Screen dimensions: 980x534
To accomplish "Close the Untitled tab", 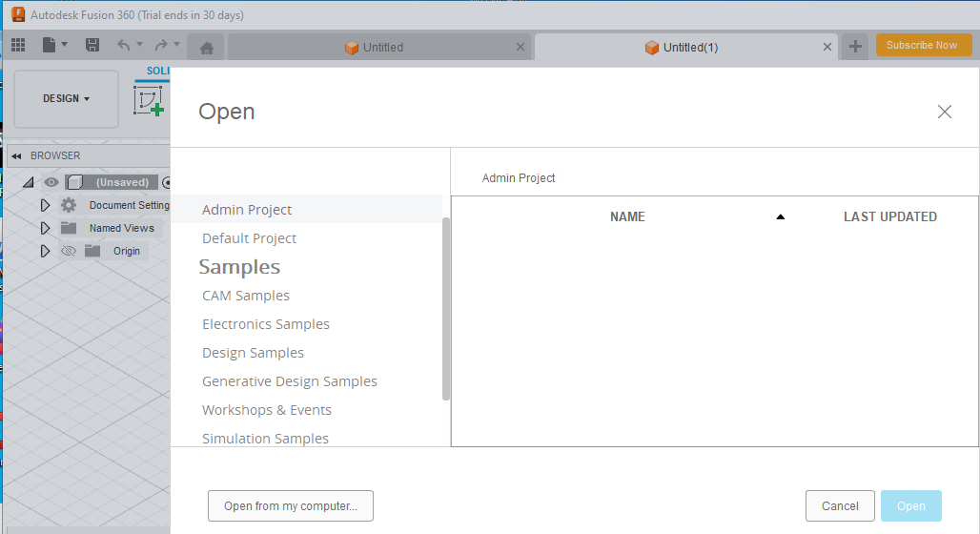I will pos(520,47).
